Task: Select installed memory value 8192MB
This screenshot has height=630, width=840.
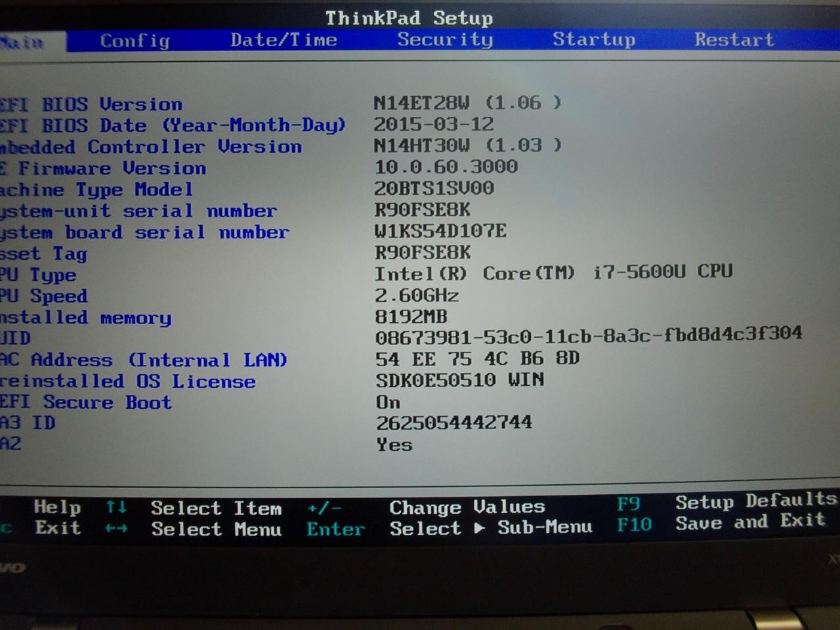Action: click(x=411, y=317)
